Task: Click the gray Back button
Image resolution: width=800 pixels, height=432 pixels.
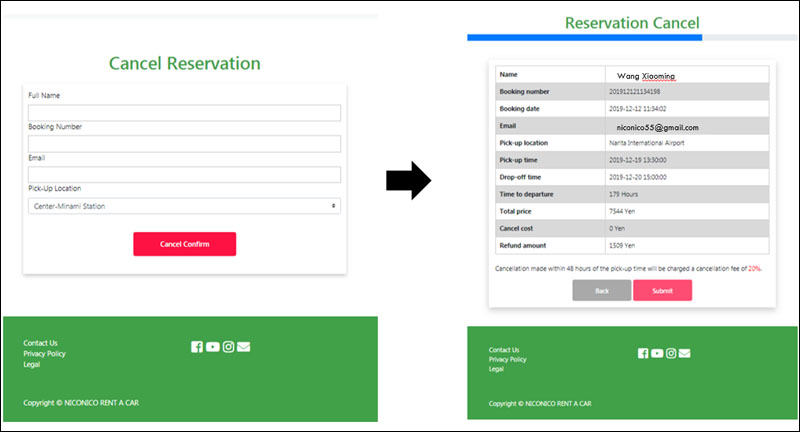Action: pyautogui.click(x=601, y=290)
